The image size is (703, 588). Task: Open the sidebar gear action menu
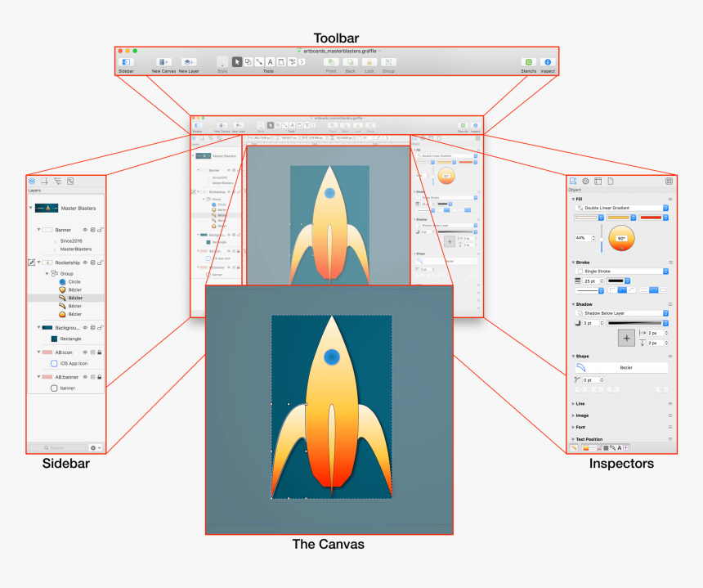click(96, 447)
